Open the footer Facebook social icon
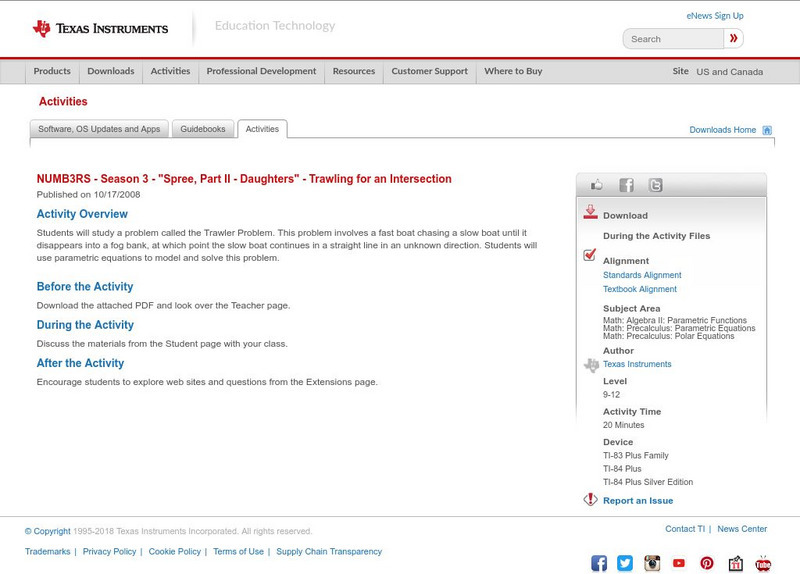800x574 pixels. coord(599,563)
